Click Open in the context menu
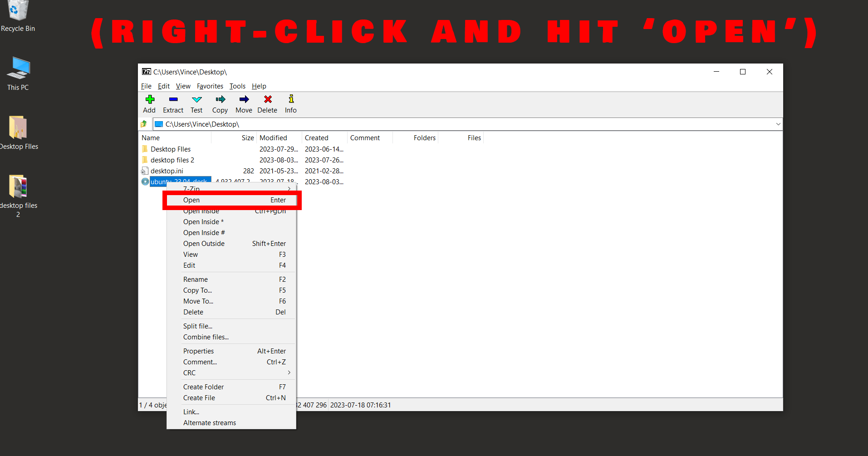Image resolution: width=868 pixels, height=456 pixels. (191, 200)
